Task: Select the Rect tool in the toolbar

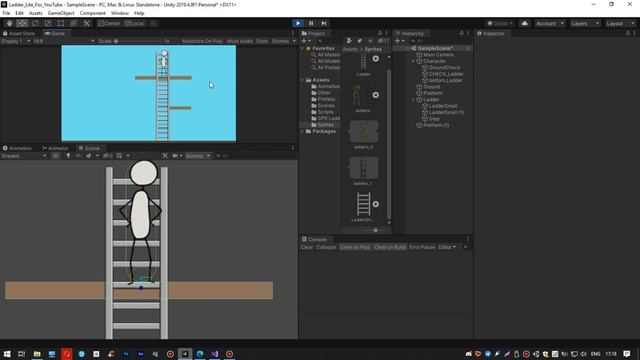Action: 60,23
